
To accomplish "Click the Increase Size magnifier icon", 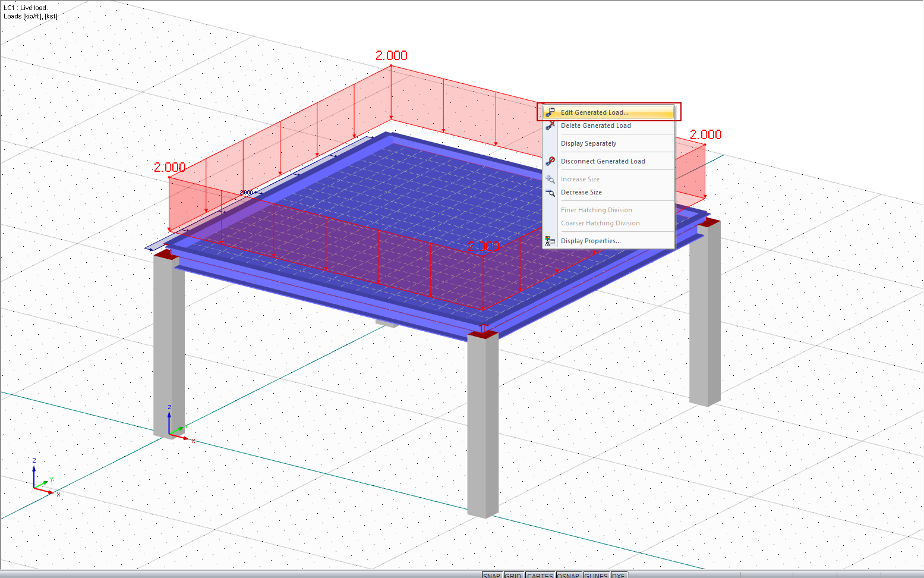I will point(550,179).
